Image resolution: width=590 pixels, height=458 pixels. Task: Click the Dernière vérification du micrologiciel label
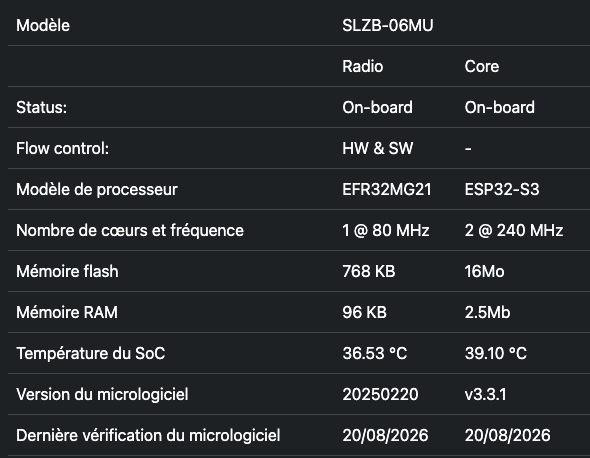point(148,435)
